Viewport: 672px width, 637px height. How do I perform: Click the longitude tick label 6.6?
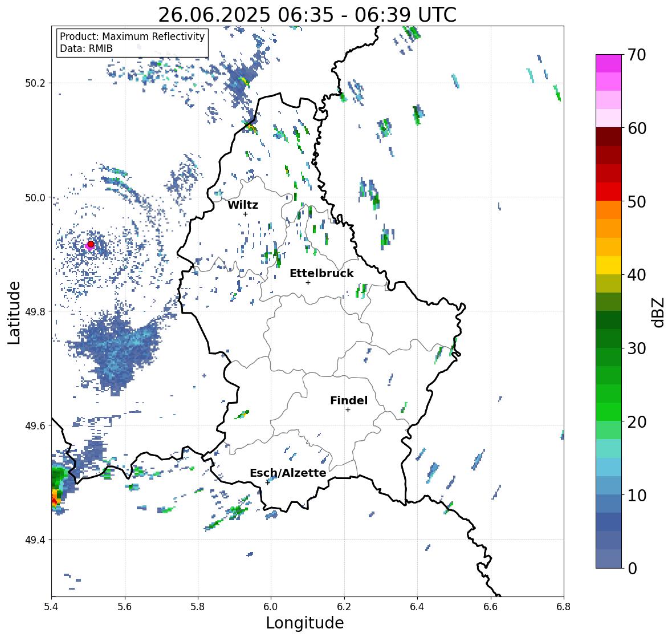point(490,607)
